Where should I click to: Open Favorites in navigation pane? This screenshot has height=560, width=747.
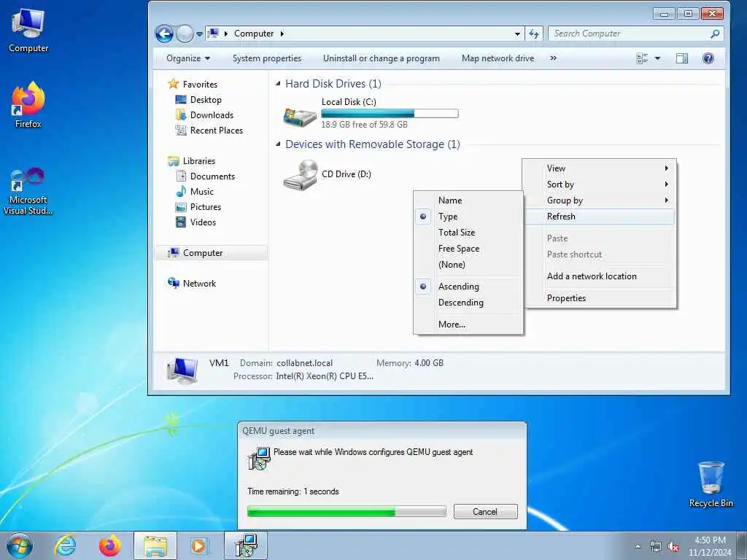200,85
